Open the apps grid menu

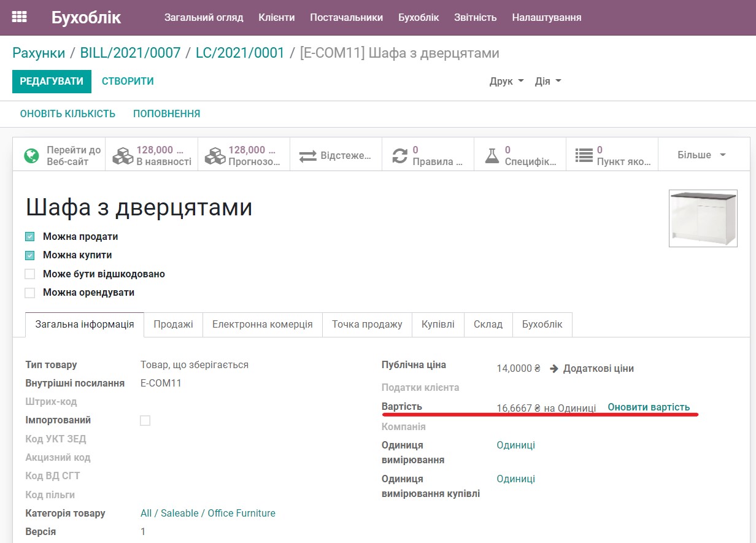pos(20,17)
